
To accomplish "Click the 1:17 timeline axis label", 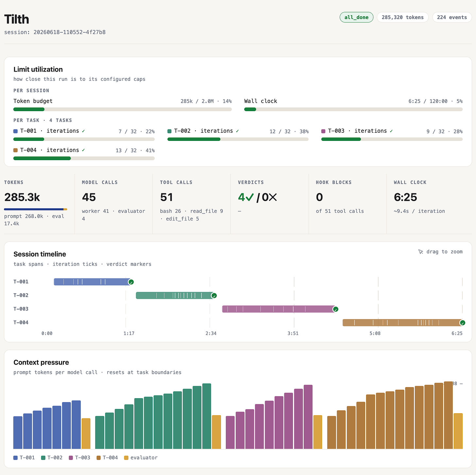I will 129,333.
